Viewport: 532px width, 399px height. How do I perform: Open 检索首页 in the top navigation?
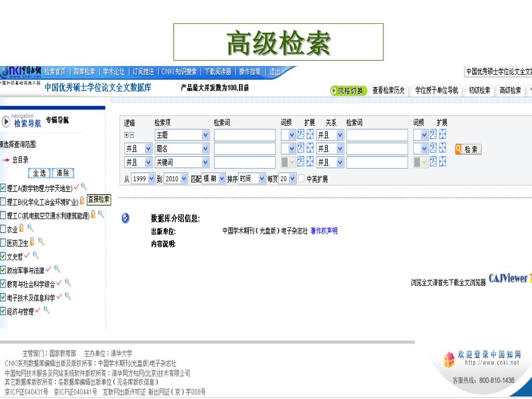[x=55, y=72]
